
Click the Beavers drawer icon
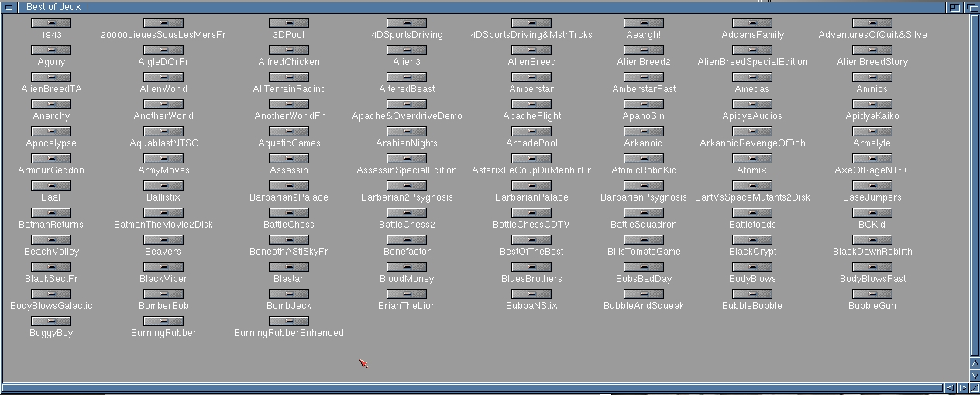point(163,240)
